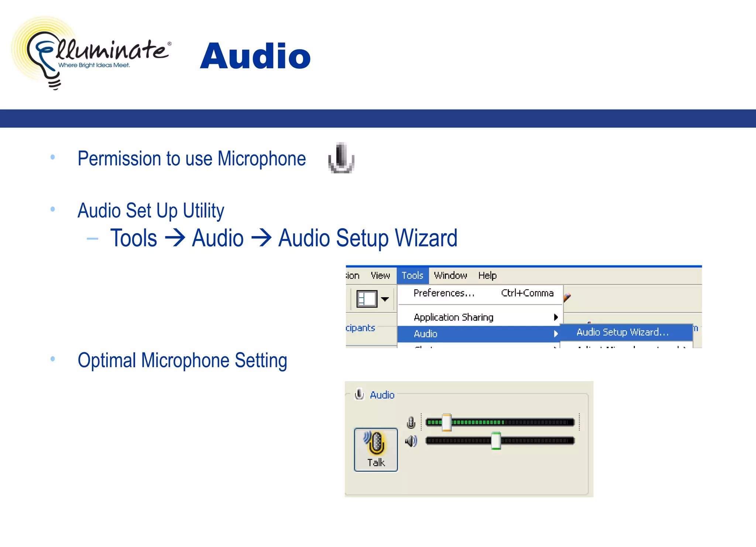Expand the Application Sharing submenu arrow

click(x=556, y=317)
